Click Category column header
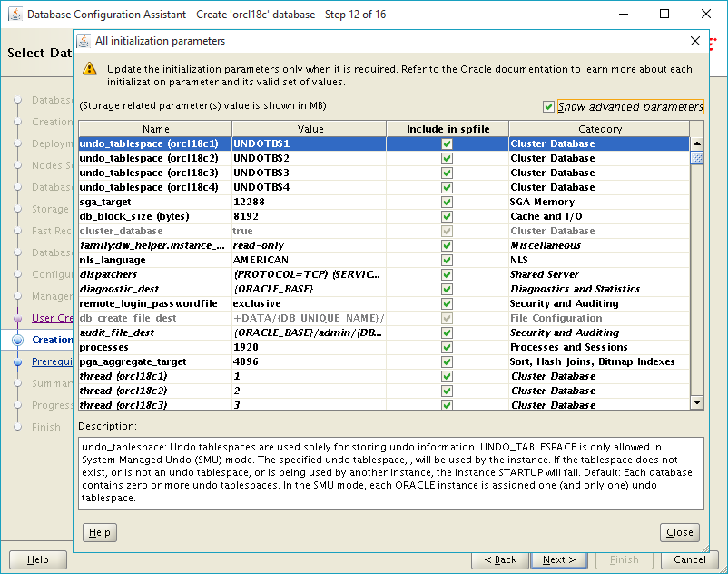Viewport: 728px width, 574px height. point(599,129)
